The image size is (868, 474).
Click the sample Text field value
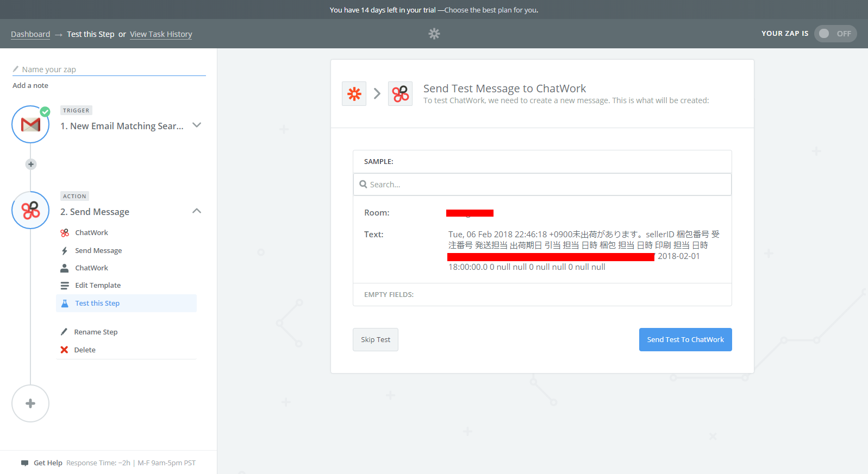[584, 250]
